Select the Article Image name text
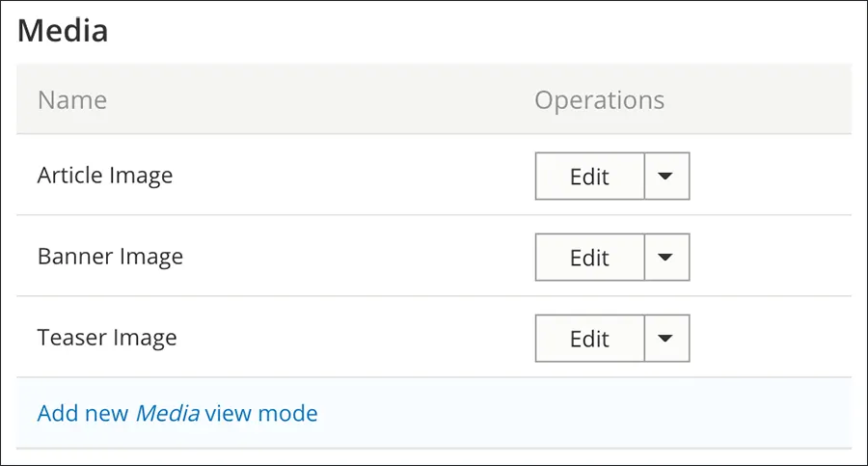This screenshot has width=868, height=466. 105,176
